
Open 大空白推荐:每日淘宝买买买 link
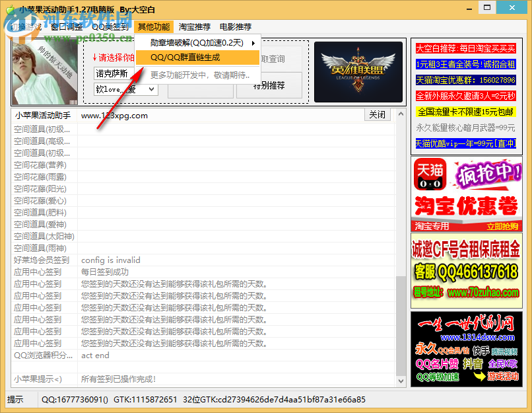[x=466, y=48]
